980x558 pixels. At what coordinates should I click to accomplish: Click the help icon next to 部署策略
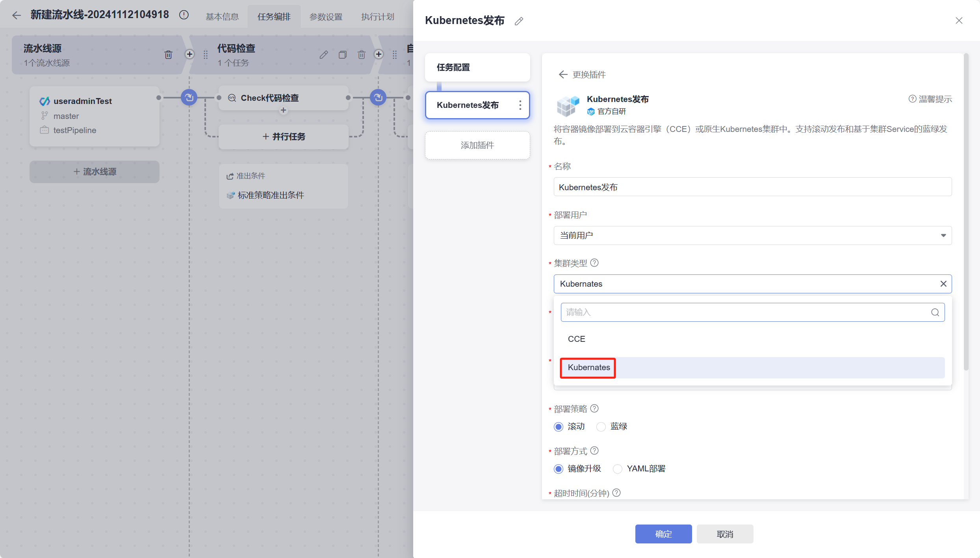pyautogui.click(x=594, y=408)
